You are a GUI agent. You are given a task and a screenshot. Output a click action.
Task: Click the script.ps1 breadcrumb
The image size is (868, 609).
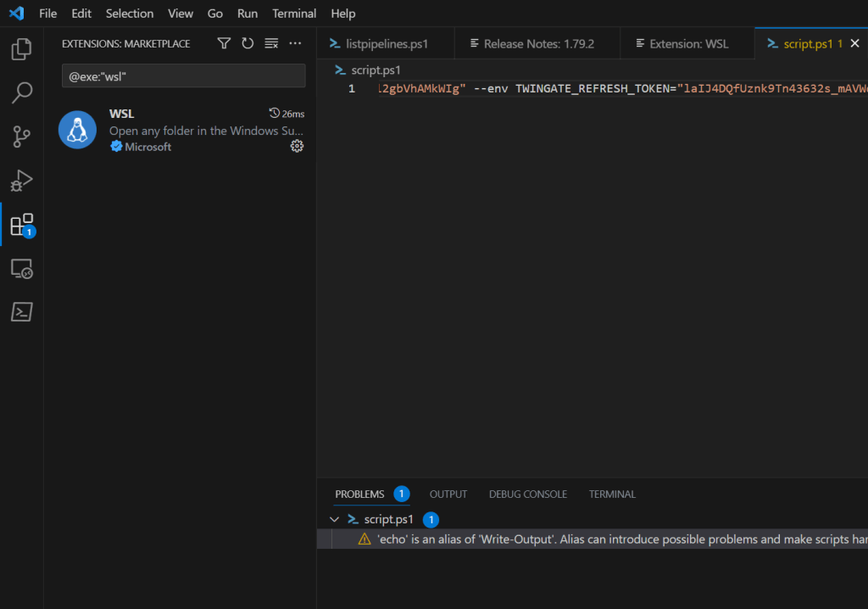[368, 70]
